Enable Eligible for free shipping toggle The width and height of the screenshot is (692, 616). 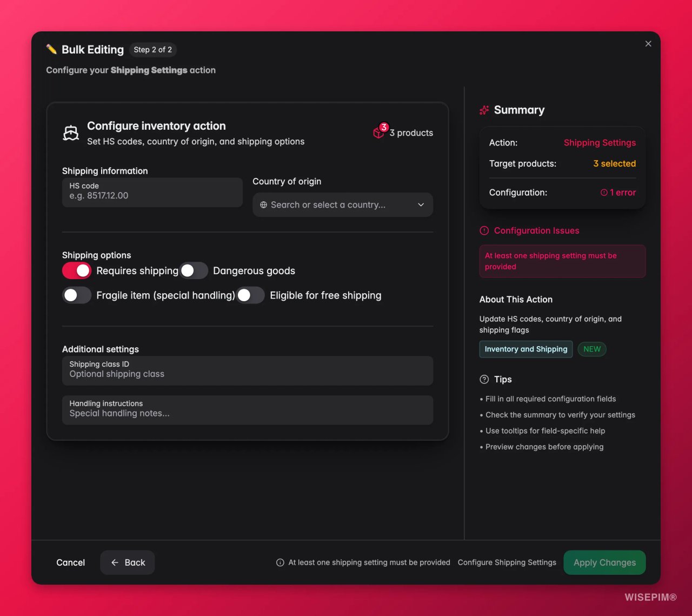[250, 295]
